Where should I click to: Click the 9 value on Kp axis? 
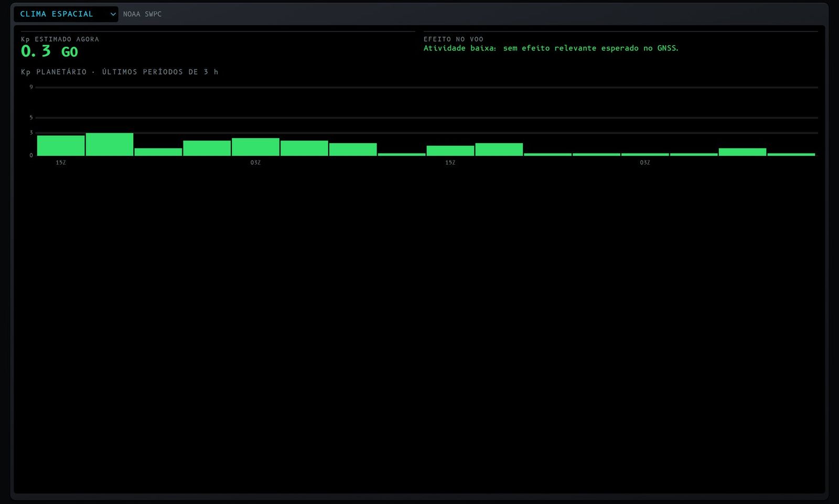click(31, 87)
